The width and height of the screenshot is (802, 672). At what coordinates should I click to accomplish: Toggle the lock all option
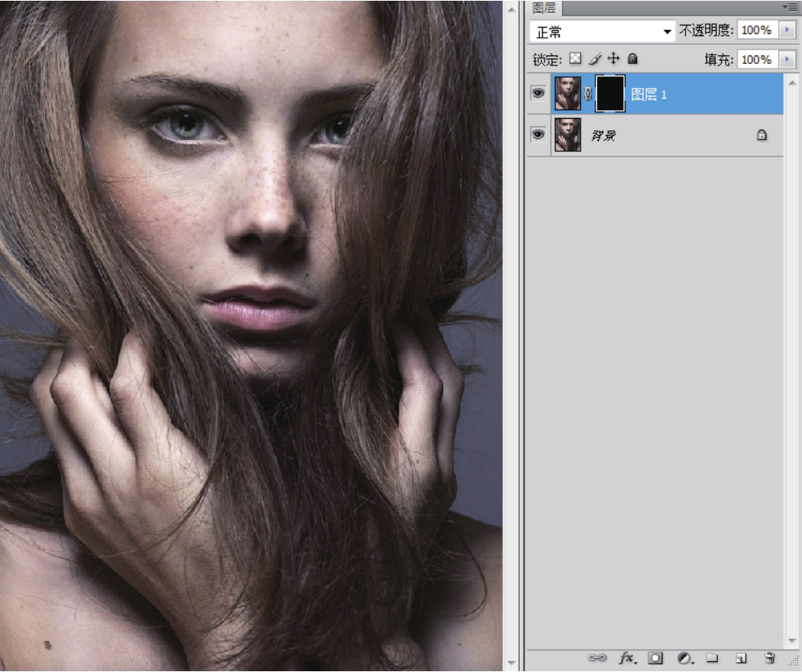(x=632, y=59)
